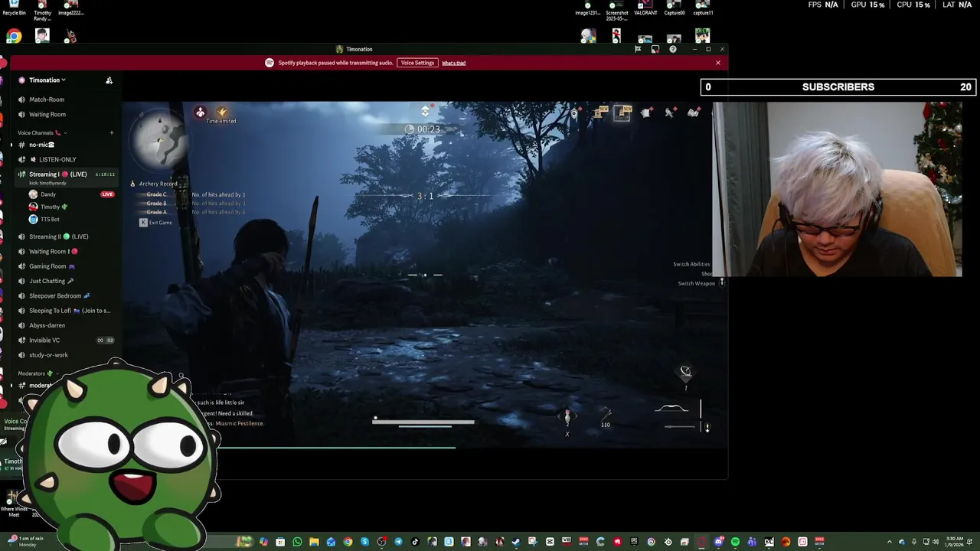The width and height of the screenshot is (980, 551).
Task: Click the flag icon in Discord title bar
Action: (x=638, y=49)
